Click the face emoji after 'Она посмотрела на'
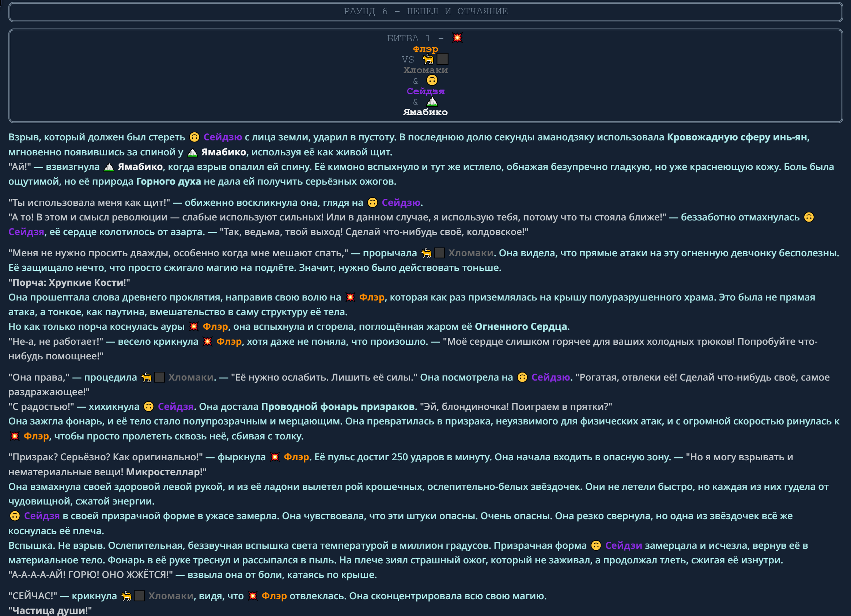 pos(522,377)
